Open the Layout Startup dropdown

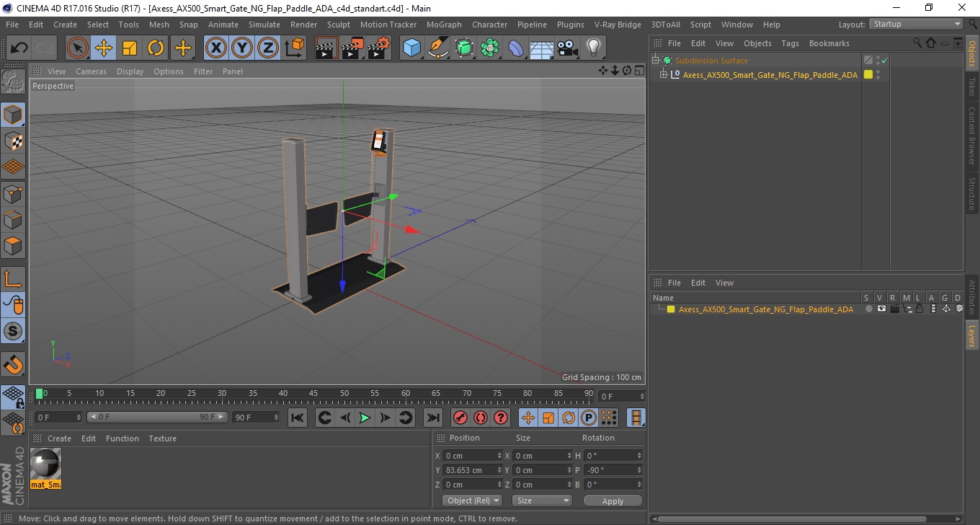pyautogui.click(x=917, y=25)
